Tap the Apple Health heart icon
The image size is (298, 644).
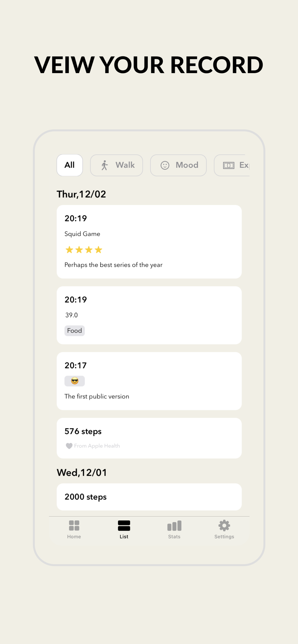(69, 446)
